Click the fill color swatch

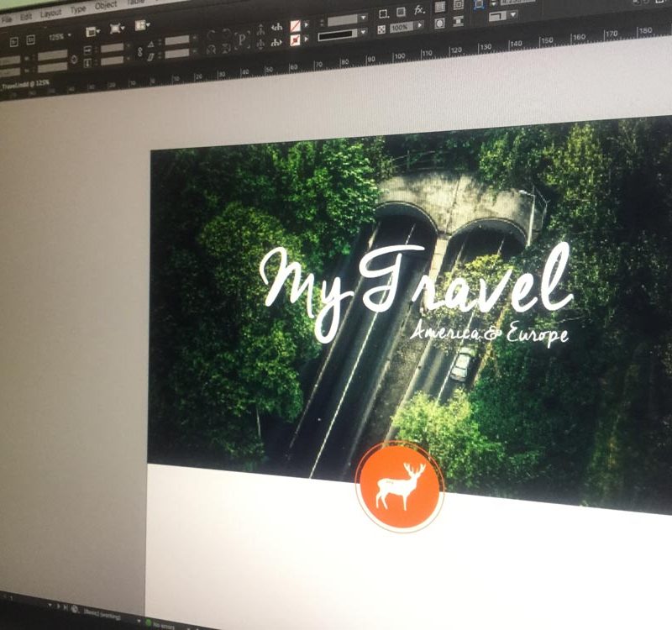click(296, 26)
